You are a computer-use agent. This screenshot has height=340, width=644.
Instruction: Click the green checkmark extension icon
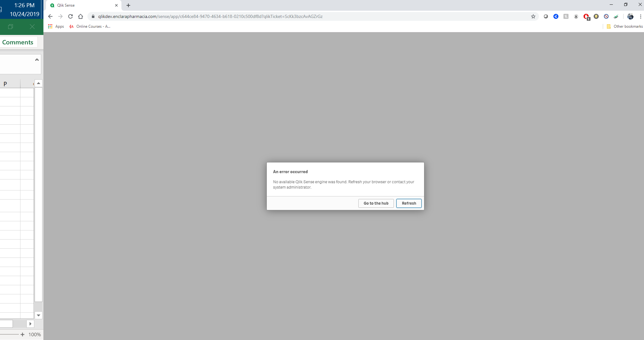coord(615,16)
